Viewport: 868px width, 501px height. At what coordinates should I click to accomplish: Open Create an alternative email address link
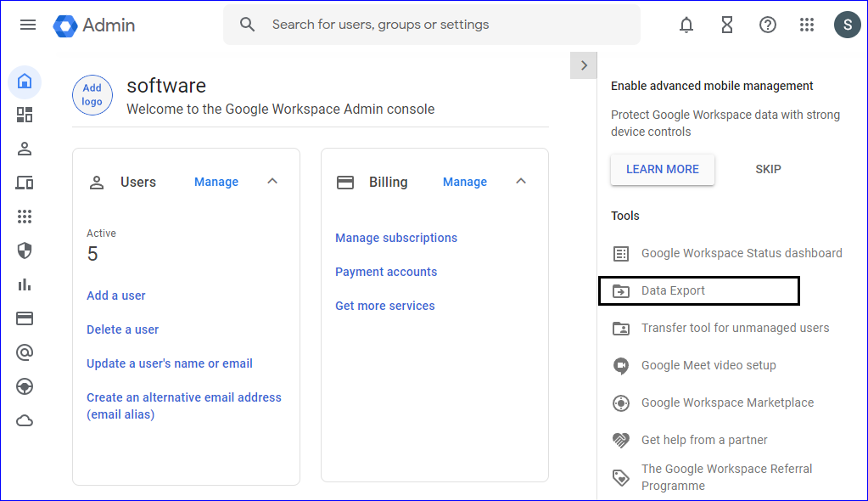pos(184,406)
